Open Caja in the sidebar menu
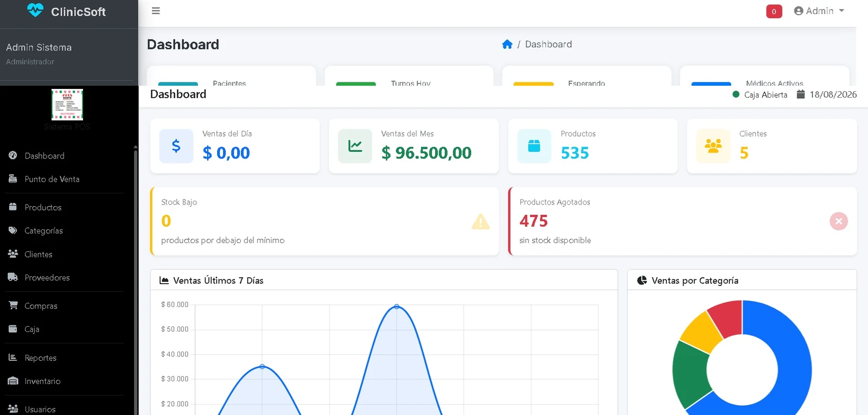This screenshot has width=868, height=415. pos(31,329)
